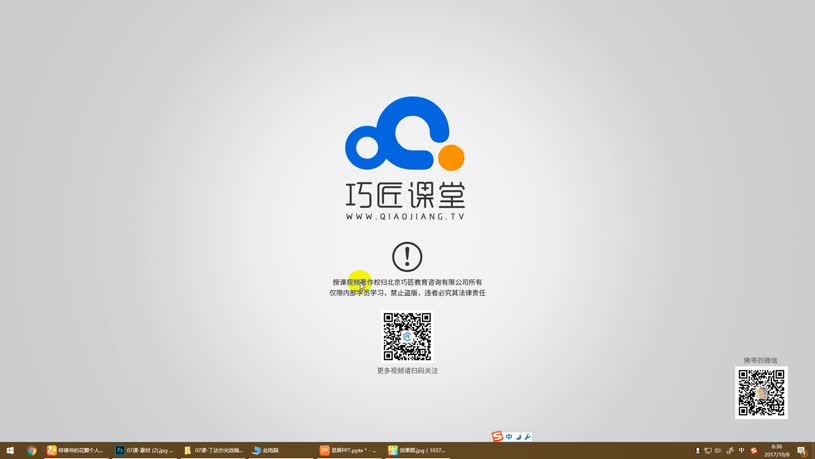
Task: Launch Google Chrome from the taskbar
Action: (32, 451)
